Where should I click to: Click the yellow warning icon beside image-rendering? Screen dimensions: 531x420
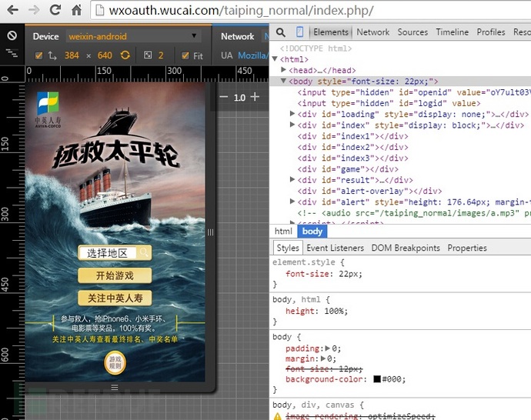point(277,417)
